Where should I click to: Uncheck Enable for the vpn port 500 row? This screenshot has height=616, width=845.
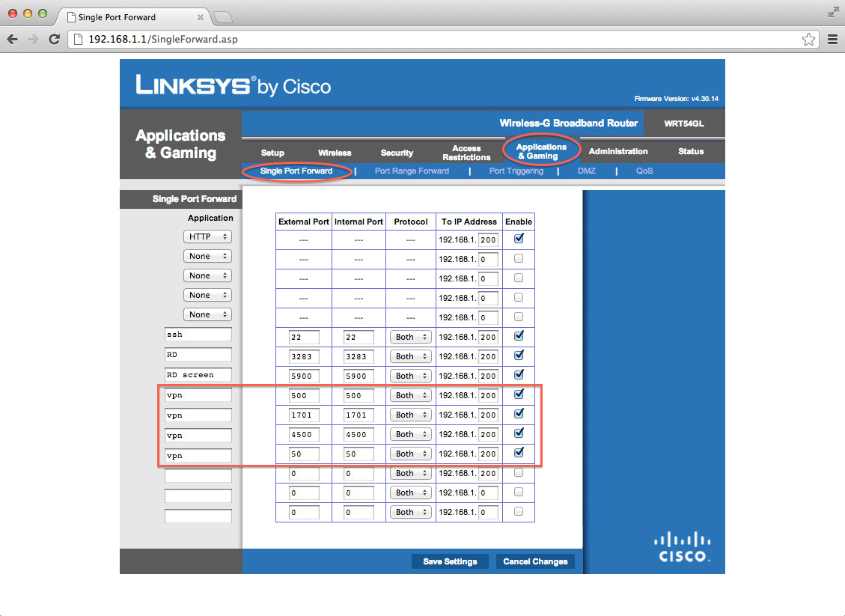click(x=519, y=394)
